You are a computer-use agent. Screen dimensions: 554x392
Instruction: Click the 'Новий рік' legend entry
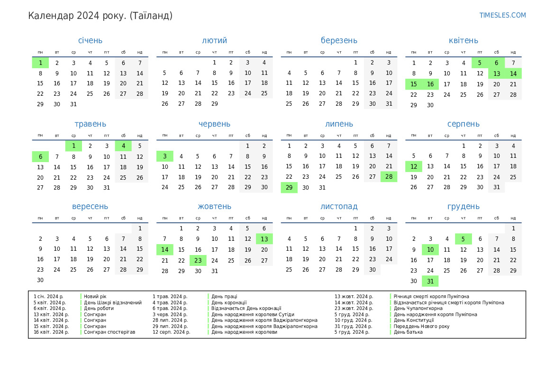(95, 297)
